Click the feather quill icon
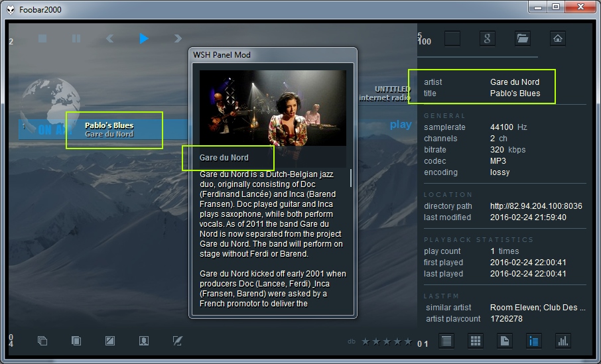This screenshot has height=364, width=601. click(x=178, y=341)
